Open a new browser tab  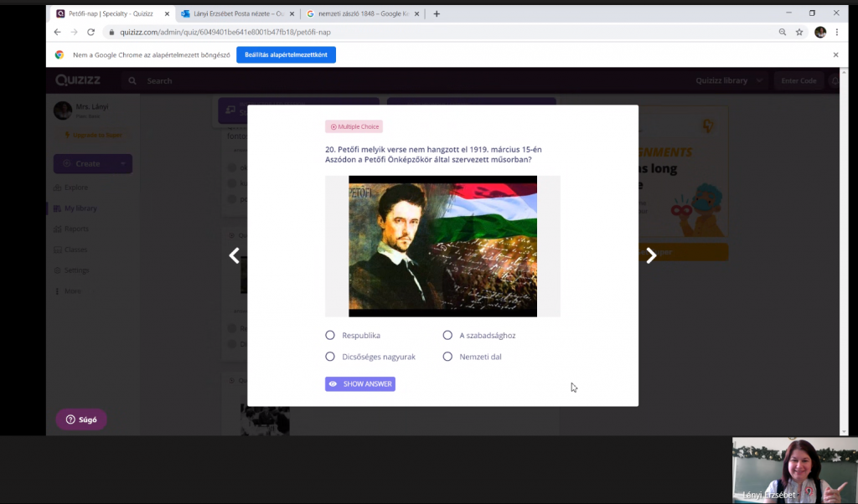437,13
